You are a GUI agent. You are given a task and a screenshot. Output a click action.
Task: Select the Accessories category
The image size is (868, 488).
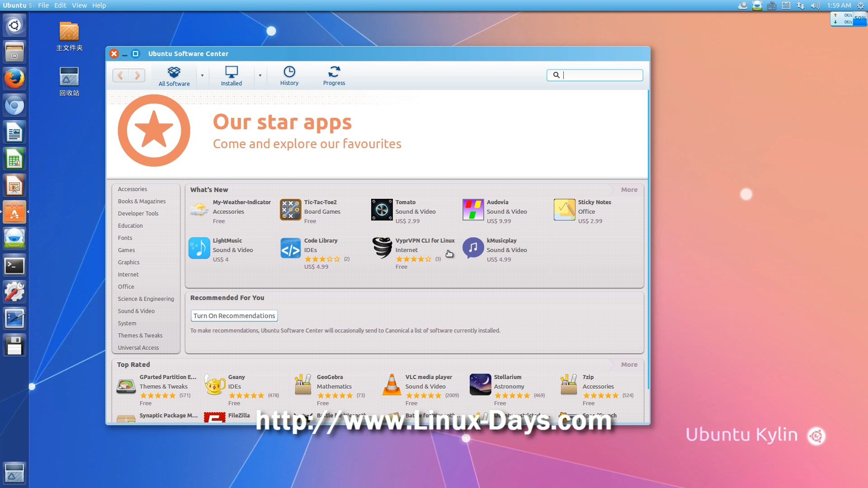[x=132, y=189]
